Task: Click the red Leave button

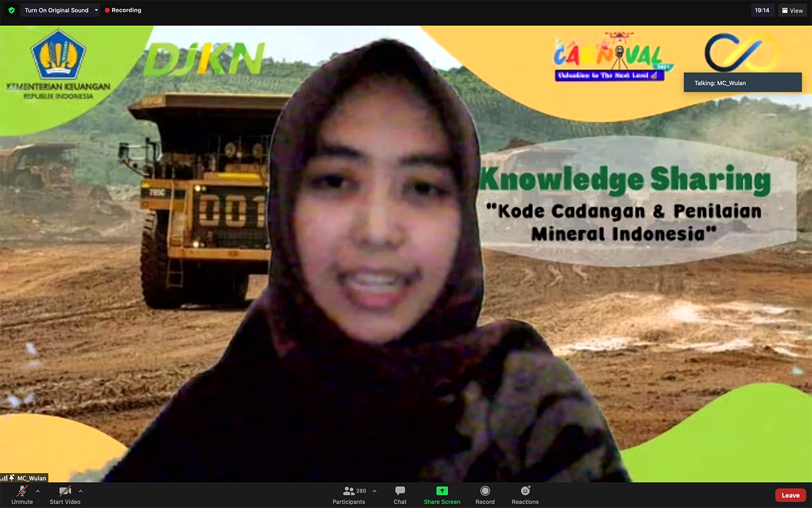Action: point(790,495)
